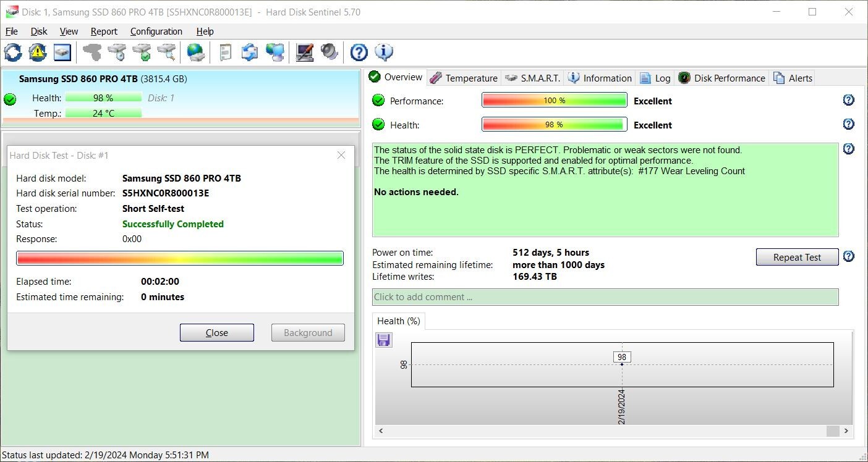The image size is (868, 462).
Task: Click the '169.43 TB' lifetime writes value
Action: (x=535, y=277)
